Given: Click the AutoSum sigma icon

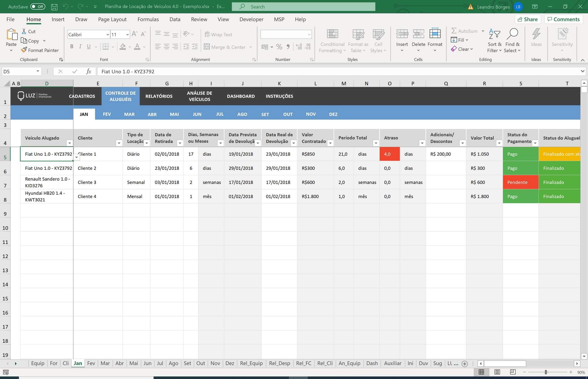Looking at the screenshot, I should [454, 31].
